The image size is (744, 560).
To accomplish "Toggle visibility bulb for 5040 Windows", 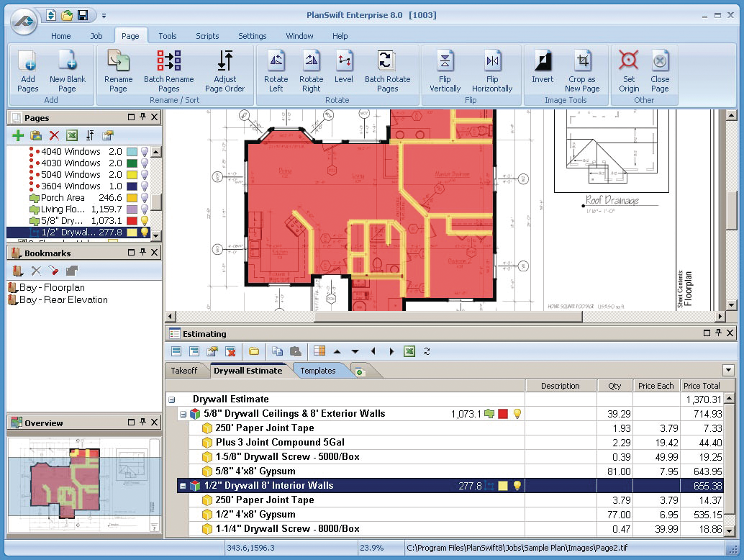I will click(145, 175).
